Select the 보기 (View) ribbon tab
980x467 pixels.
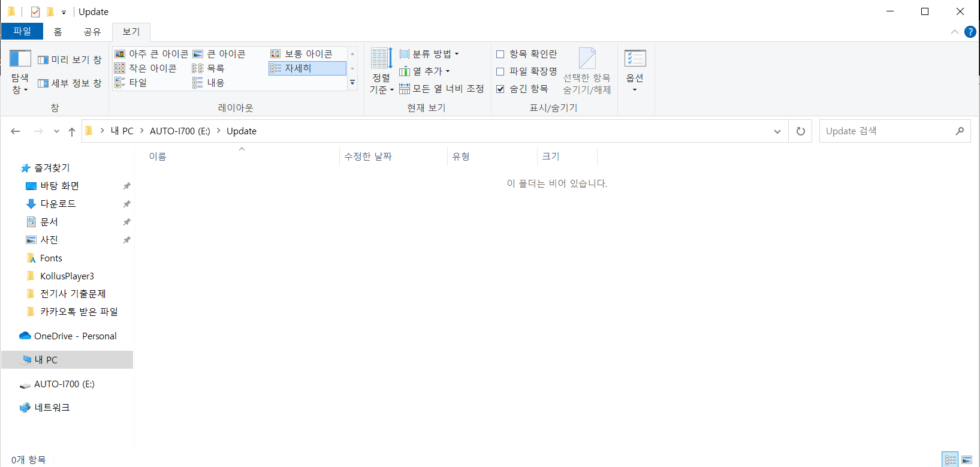131,32
